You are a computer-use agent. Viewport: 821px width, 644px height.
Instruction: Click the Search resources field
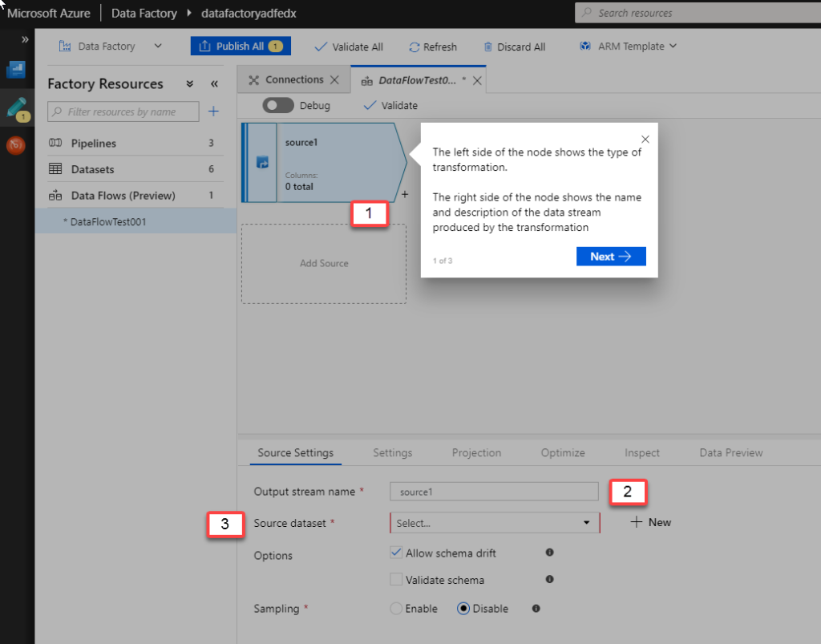point(698,13)
